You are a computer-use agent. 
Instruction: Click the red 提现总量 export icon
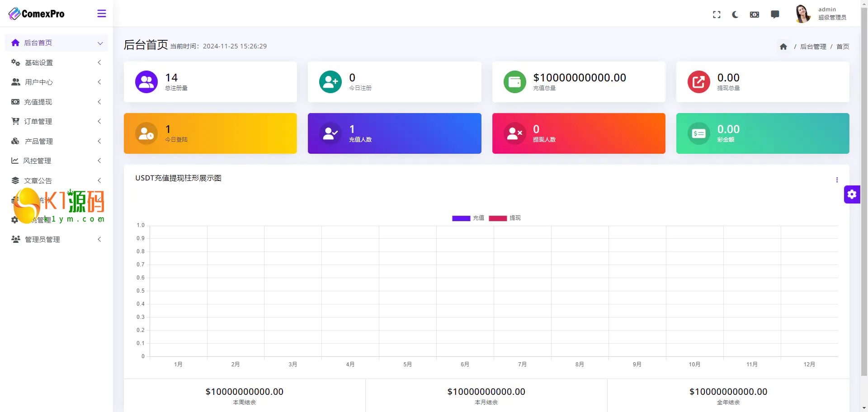click(699, 82)
